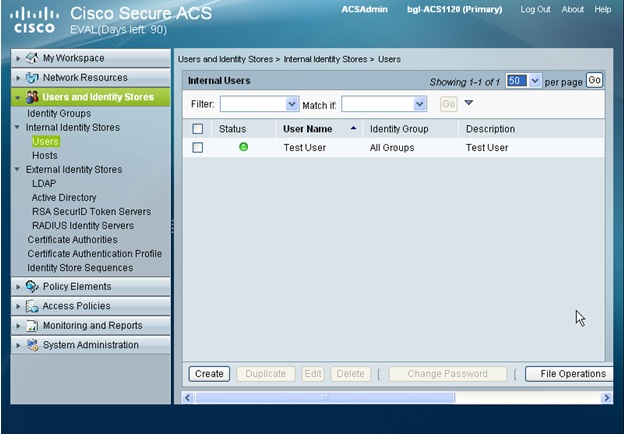Check the select-all header checkbox
Image resolution: width=624 pixels, height=434 pixels.
[x=197, y=129]
